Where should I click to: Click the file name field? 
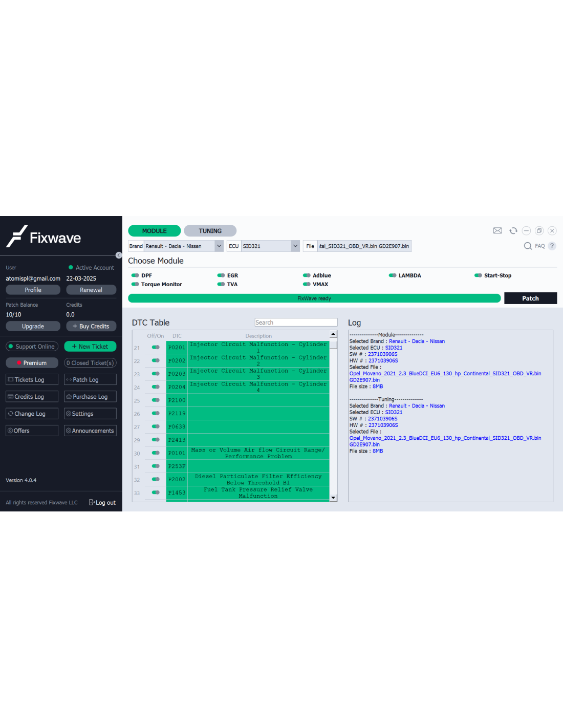(x=364, y=246)
